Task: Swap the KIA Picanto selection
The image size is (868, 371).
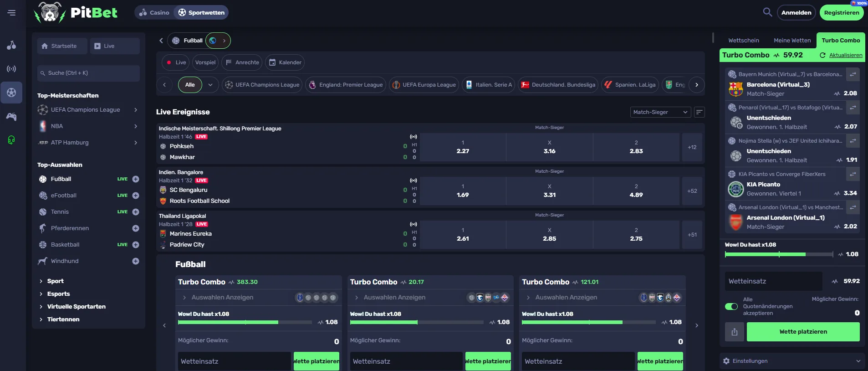Action: click(853, 174)
